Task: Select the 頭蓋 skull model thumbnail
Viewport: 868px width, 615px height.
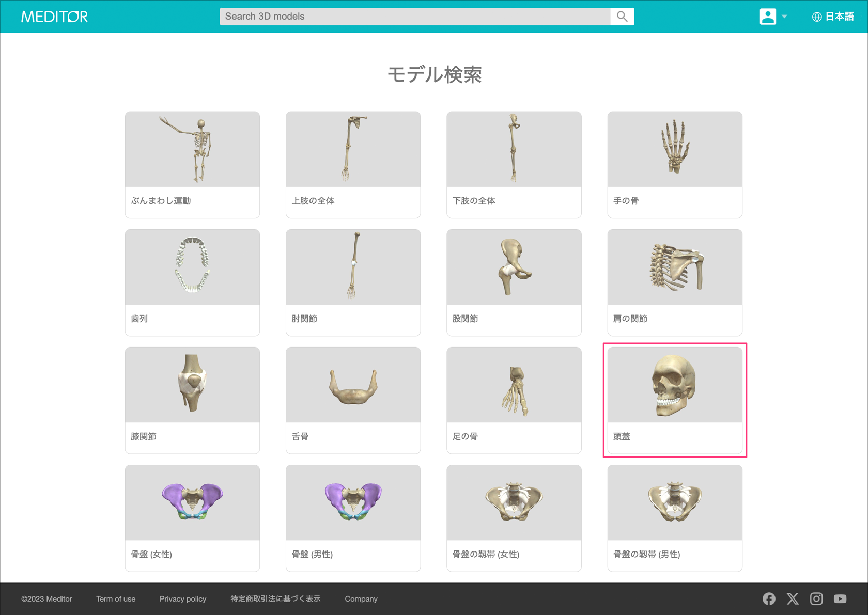Action: click(674, 385)
